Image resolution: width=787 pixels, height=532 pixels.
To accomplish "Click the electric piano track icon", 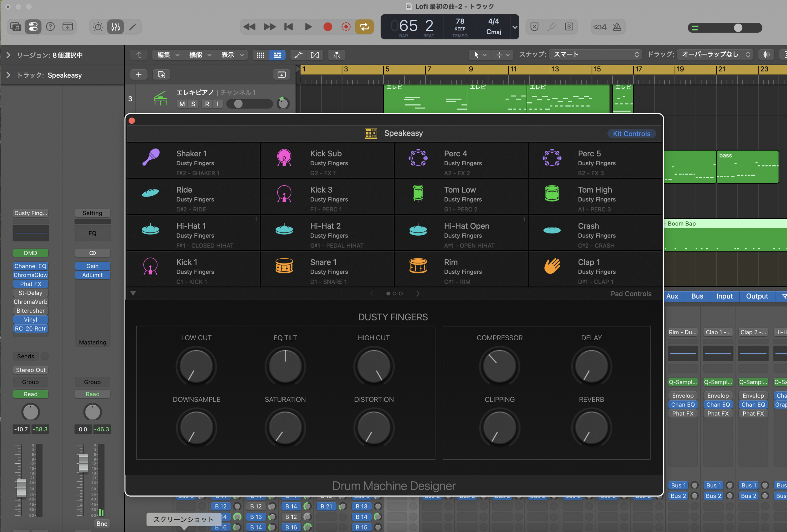I will point(160,99).
